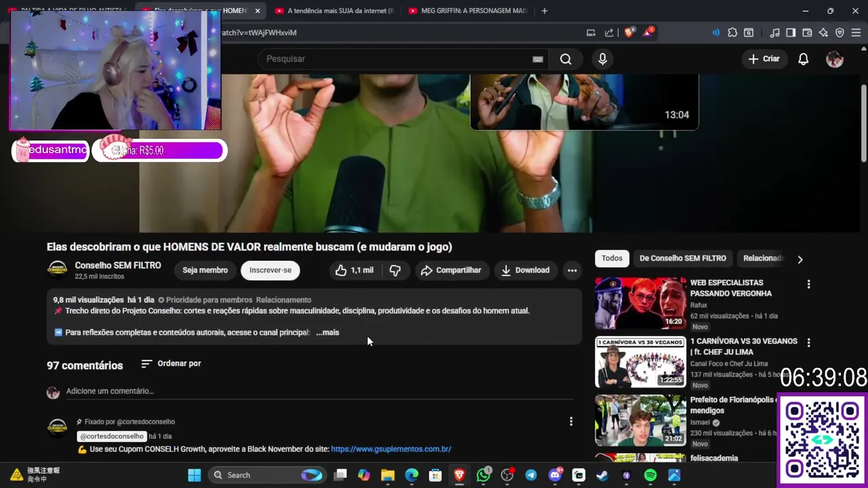Open the YouTube account avatar menu
Viewport: 868px width, 488px height.
(834, 59)
